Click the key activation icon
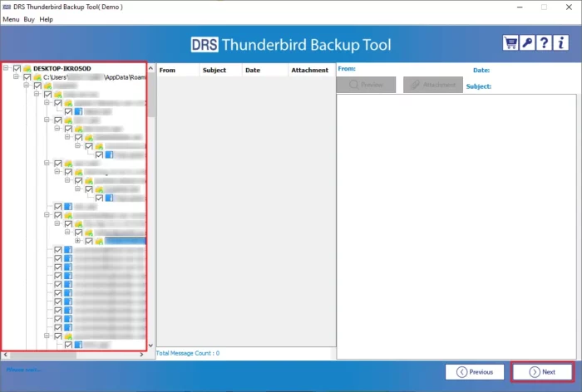The width and height of the screenshot is (582, 392). pyautogui.click(x=527, y=43)
